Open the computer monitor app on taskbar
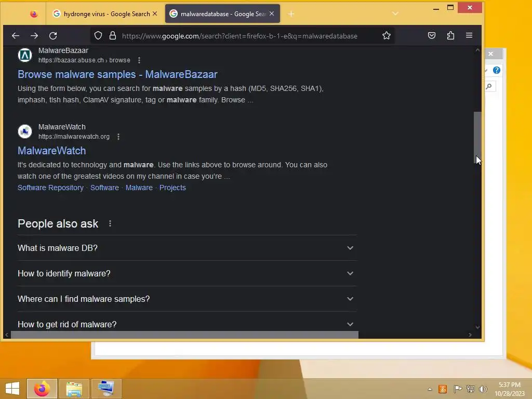 tap(106, 389)
